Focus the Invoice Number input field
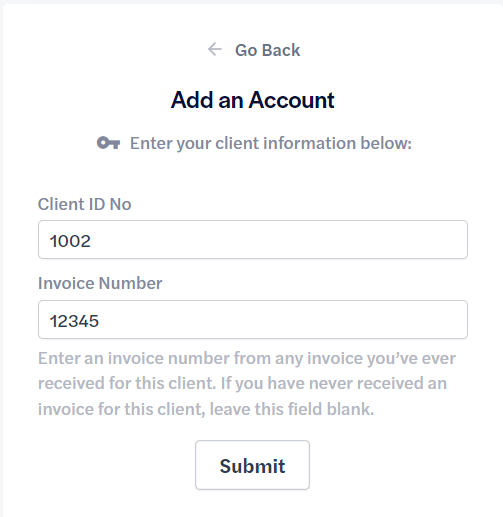503x517 pixels. pos(253,319)
